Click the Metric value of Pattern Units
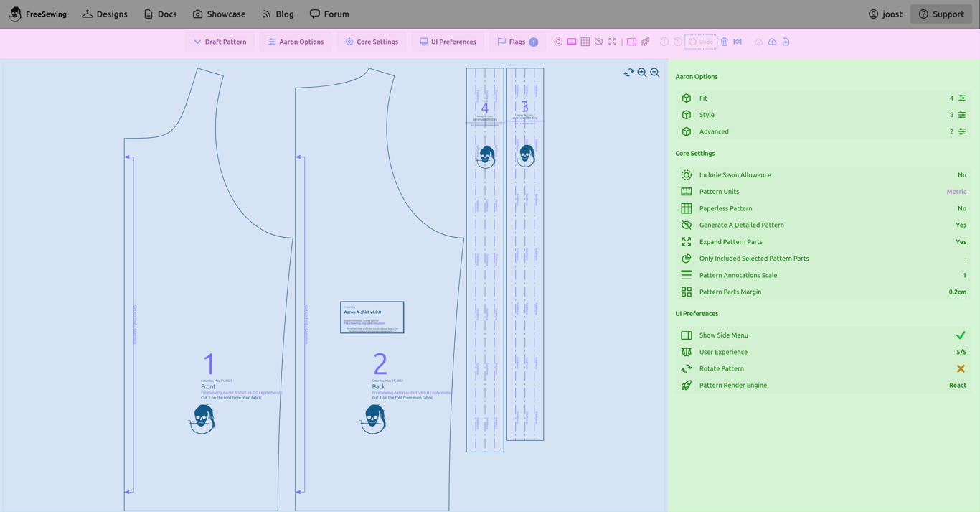Screen dimensions: 980x512 (956, 192)
